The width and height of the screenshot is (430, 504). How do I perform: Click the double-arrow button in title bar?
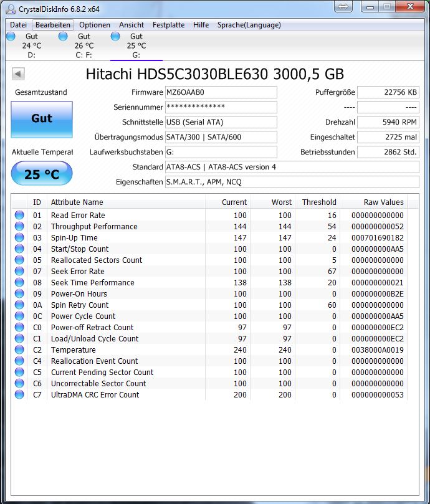click(x=343, y=6)
